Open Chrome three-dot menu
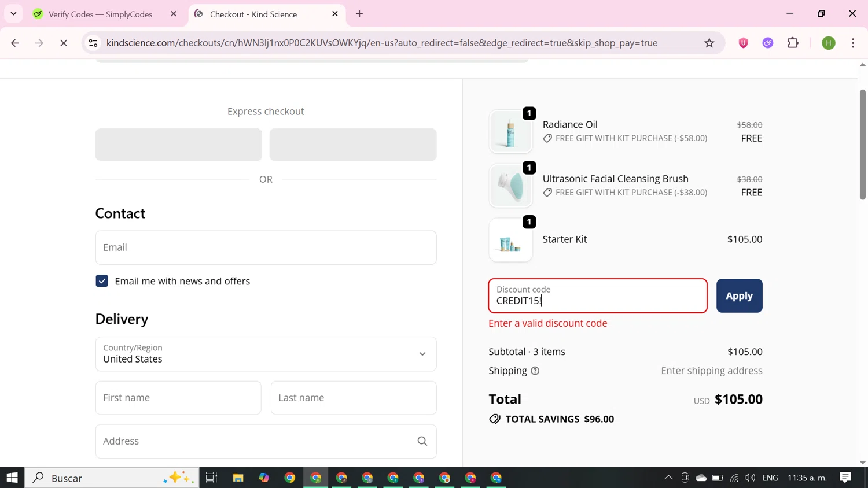 [x=853, y=43]
